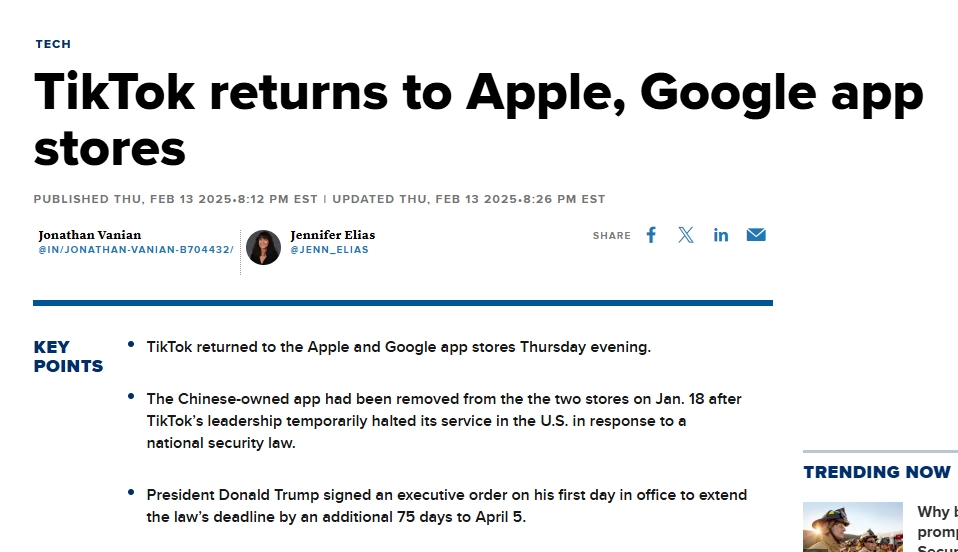
Task: Click key point about Jan. 18 removal
Action: tap(444, 420)
